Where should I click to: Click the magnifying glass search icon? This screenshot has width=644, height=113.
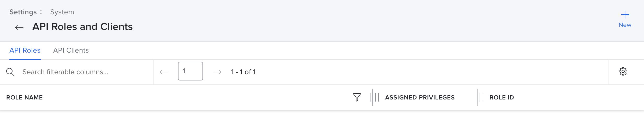(x=10, y=72)
